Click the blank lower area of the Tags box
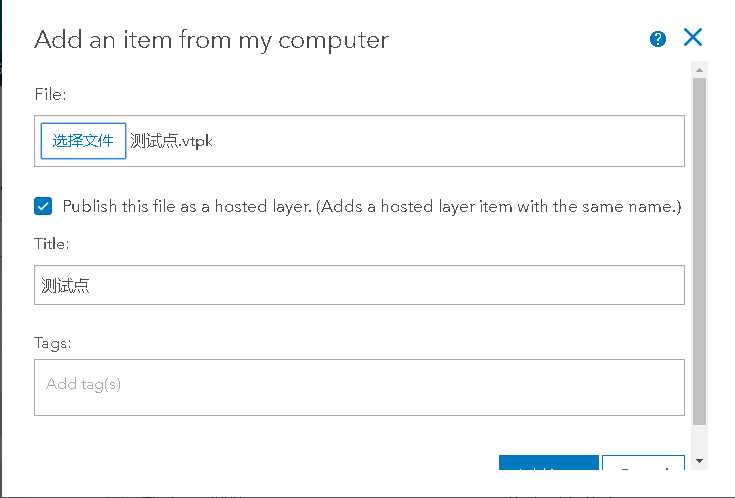735x498 pixels. tap(359, 403)
